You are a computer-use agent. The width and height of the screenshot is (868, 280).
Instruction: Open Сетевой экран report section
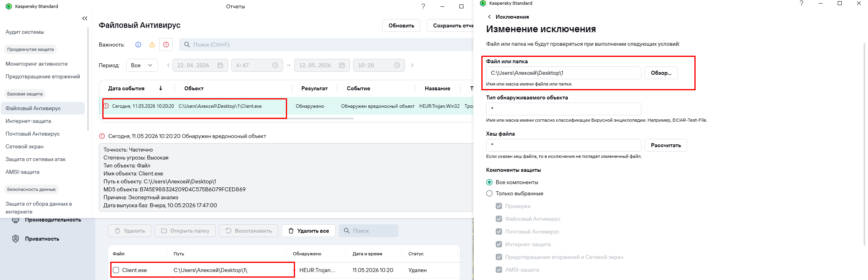(x=25, y=146)
